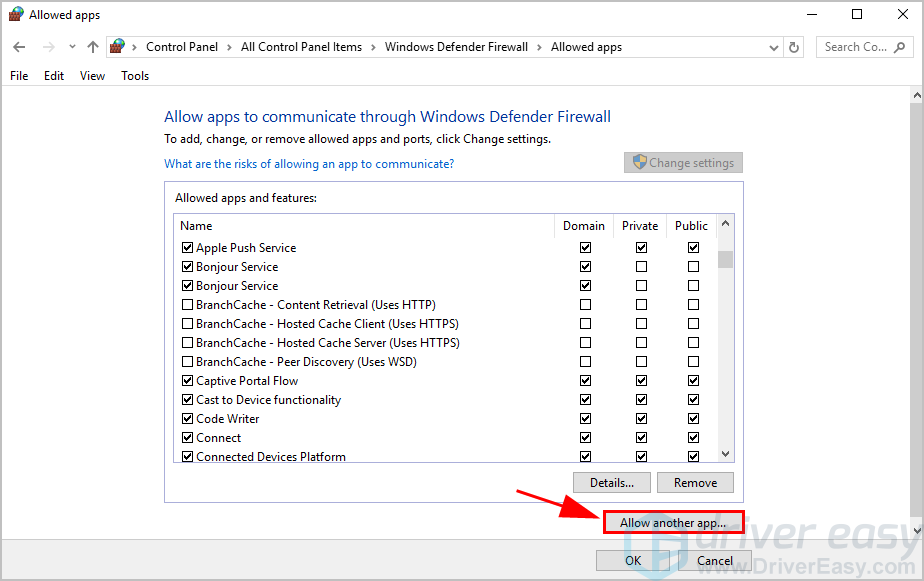
Task: Expand the address bar history dropdown
Action: click(x=774, y=47)
